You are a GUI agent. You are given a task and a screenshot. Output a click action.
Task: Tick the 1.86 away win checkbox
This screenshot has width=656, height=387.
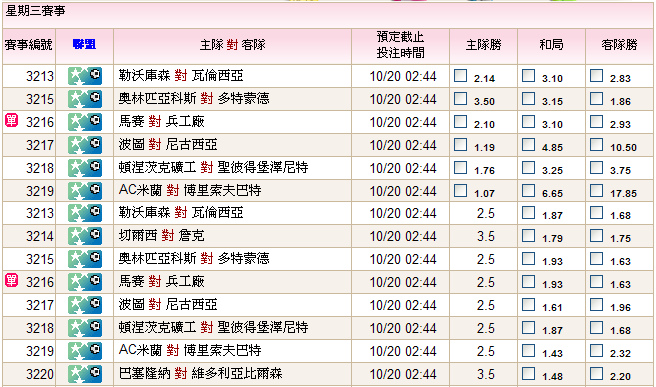click(597, 98)
